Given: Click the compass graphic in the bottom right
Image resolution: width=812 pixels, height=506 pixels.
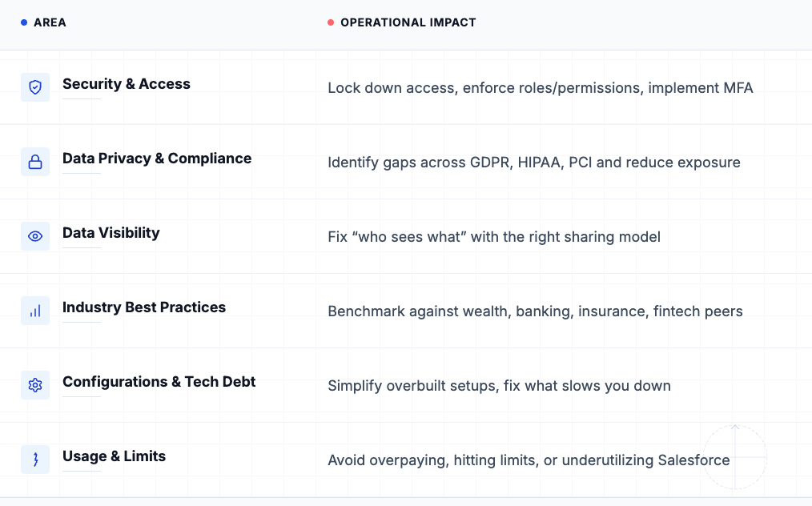Looking at the screenshot, I should pos(735,457).
